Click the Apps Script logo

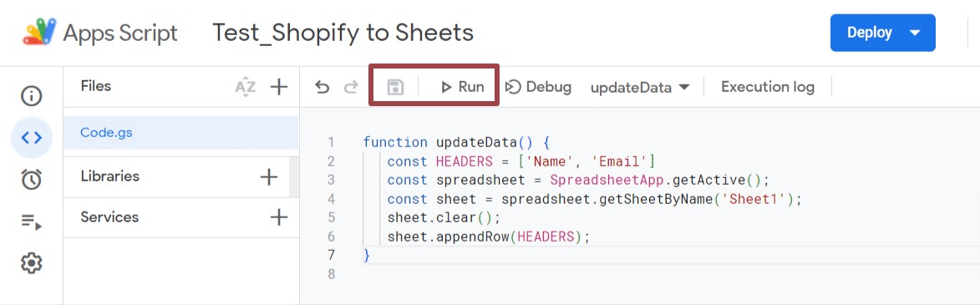tap(100, 33)
